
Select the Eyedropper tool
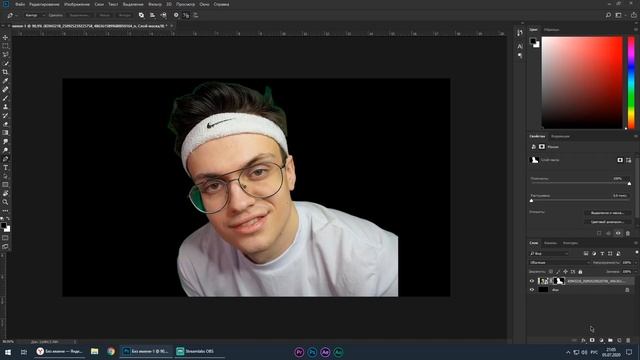(5, 81)
